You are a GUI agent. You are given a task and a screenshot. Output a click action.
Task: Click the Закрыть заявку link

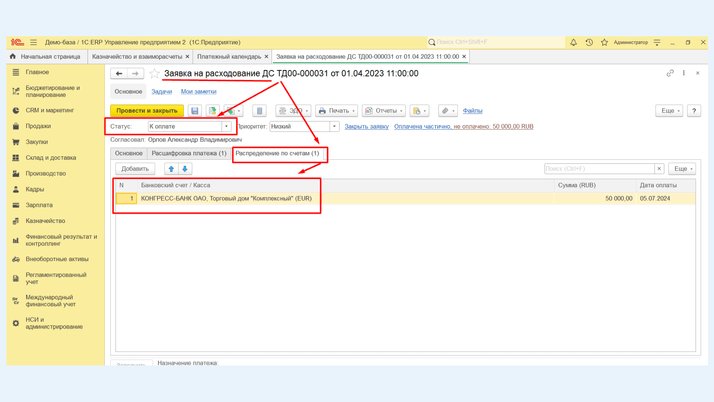pyautogui.click(x=366, y=127)
